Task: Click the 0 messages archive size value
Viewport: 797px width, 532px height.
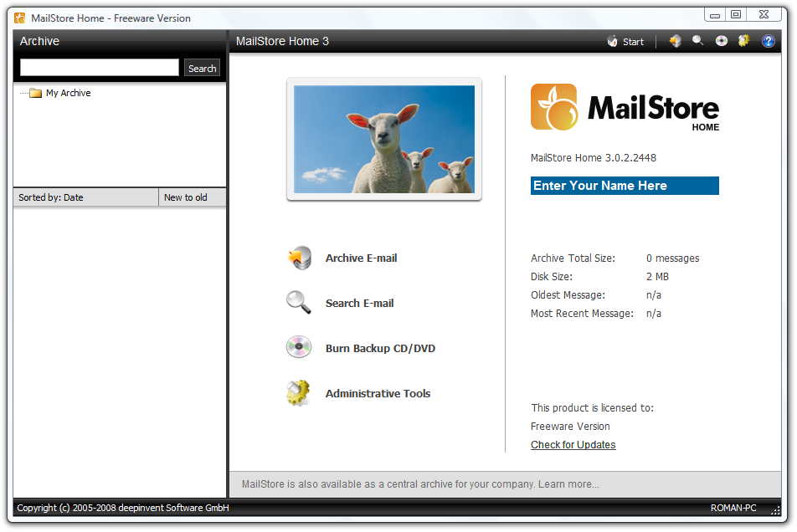Action: pos(672,258)
